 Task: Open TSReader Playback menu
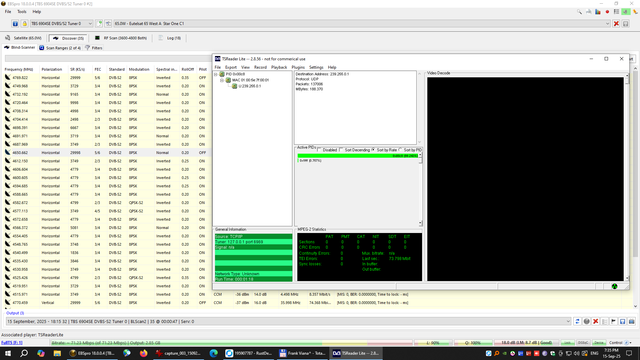(x=279, y=67)
